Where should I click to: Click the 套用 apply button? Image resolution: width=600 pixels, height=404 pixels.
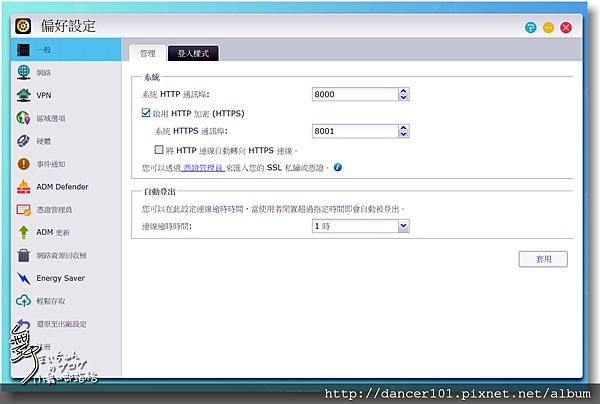[543, 259]
